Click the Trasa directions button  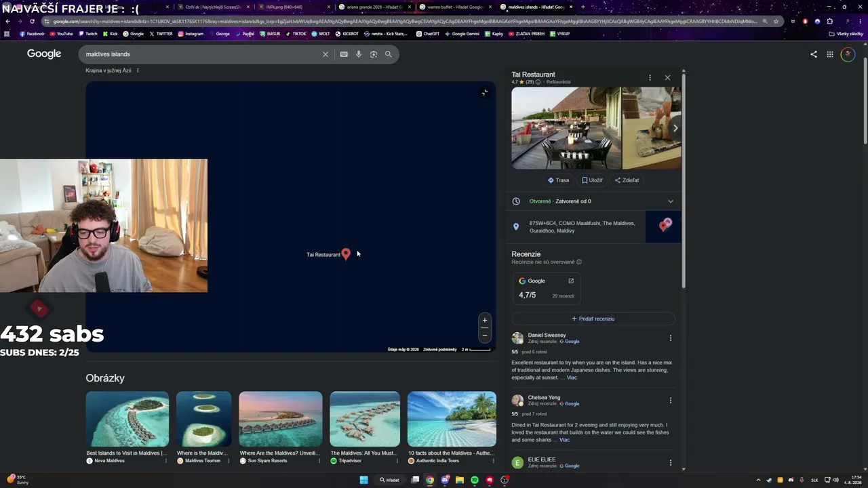coord(558,180)
